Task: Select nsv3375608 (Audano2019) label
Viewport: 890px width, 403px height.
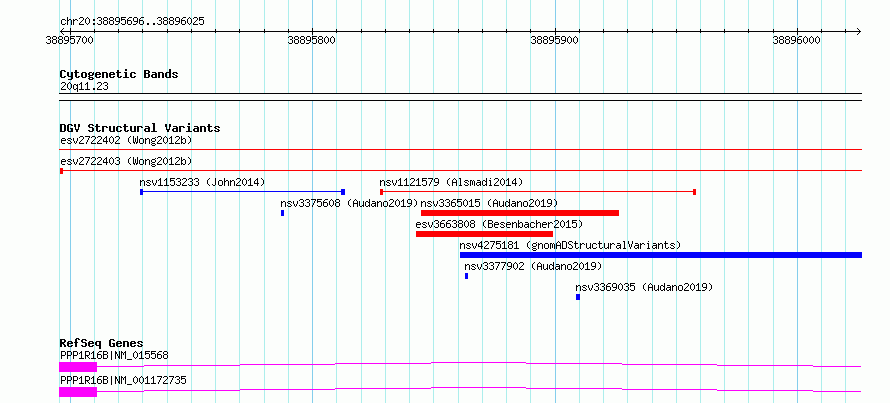Action: tap(349, 203)
